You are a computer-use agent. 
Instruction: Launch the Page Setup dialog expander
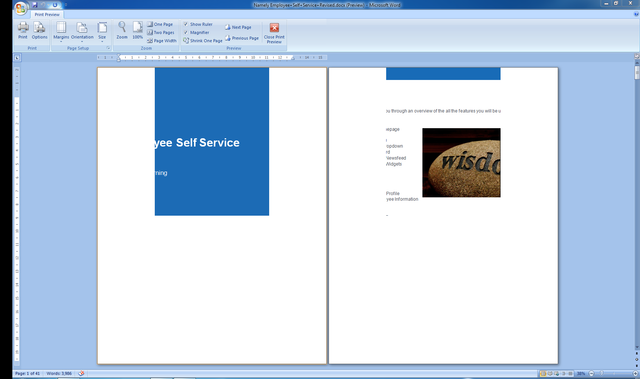pyautogui.click(x=108, y=48)
